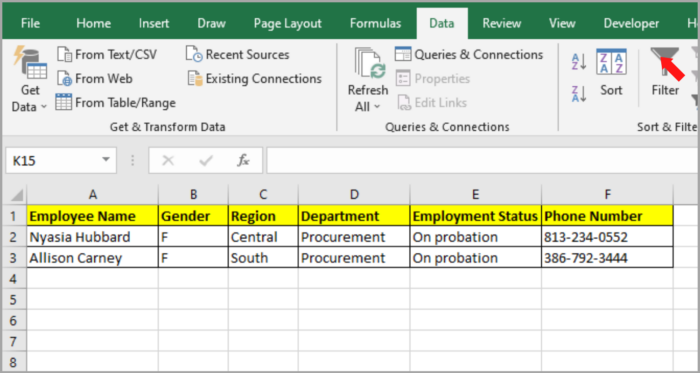Click the Refresh All icon
The height and width of the screenshot is (373, 700).
point(369,64)
